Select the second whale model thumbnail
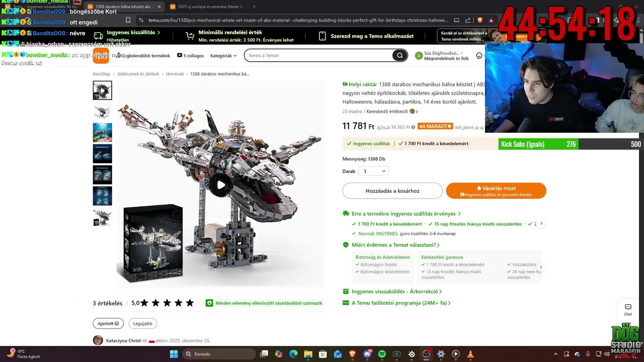The height and width of the screenshot is (362, 644). coord(102,112)
